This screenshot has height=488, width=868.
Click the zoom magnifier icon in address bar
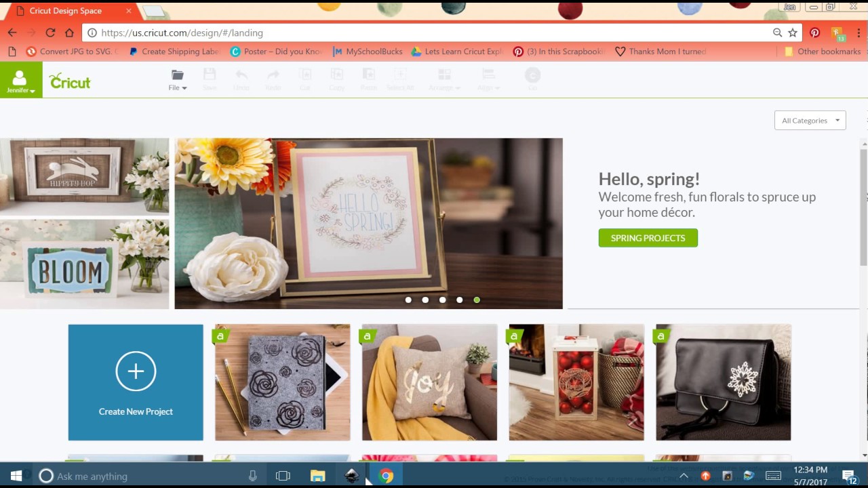click(x=777, y=33)
